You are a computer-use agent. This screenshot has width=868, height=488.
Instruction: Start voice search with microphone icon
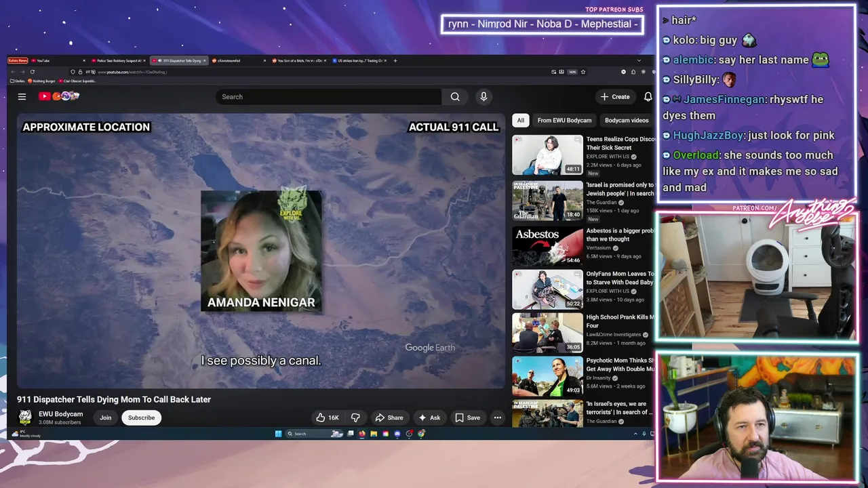pos(484,97)
